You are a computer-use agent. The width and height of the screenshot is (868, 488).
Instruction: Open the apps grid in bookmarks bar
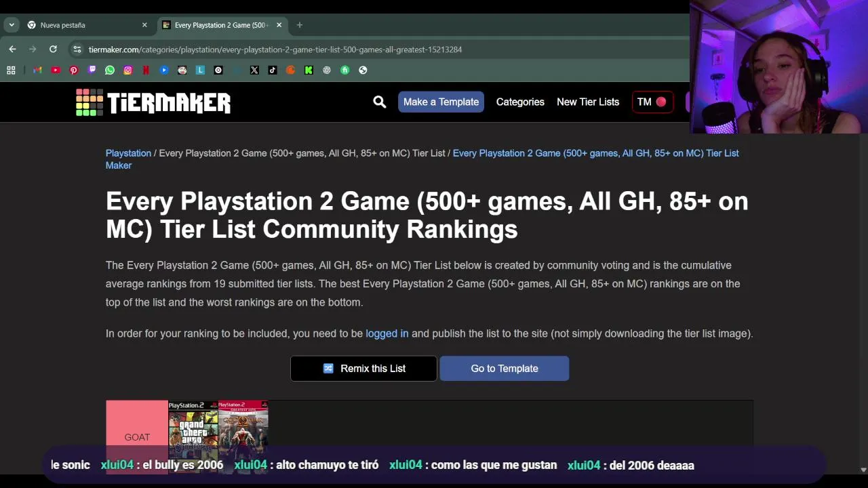(x=11, y=70)
